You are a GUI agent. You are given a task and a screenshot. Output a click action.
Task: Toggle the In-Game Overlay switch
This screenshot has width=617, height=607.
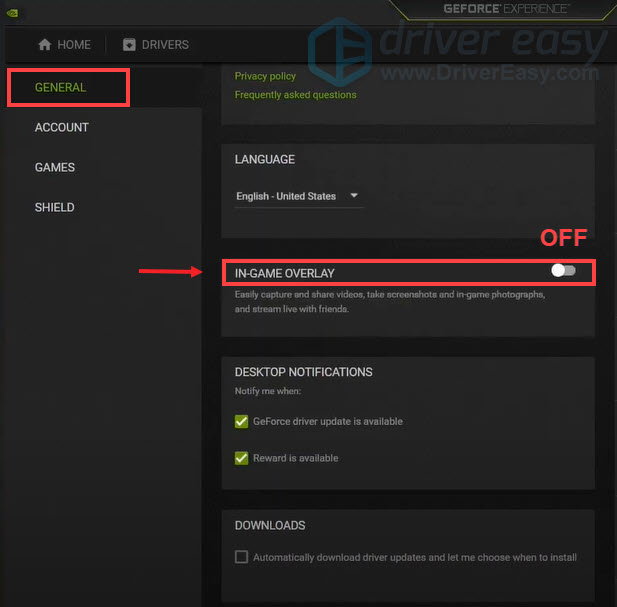click(x=563, y=271)
